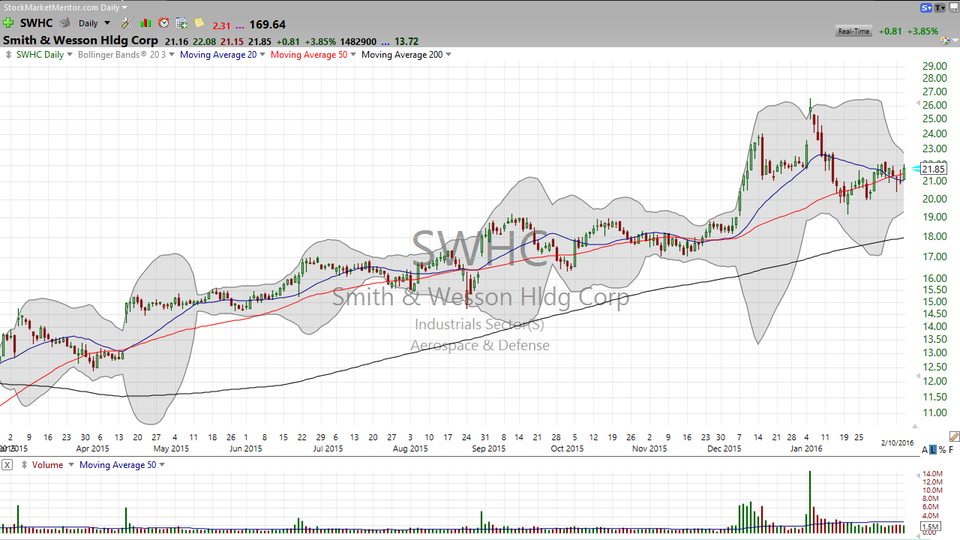Open the alarm clock alert icon

pyautogui.click(x=163, y=23)
